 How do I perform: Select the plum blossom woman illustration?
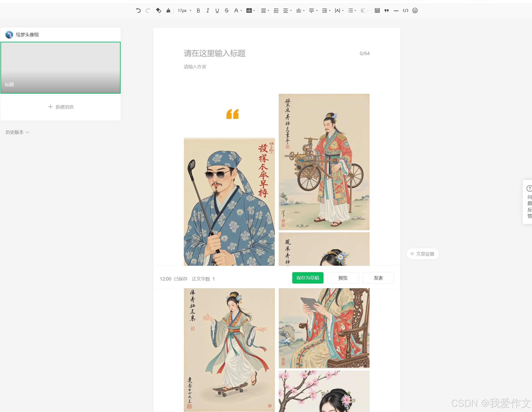[324, 391]
